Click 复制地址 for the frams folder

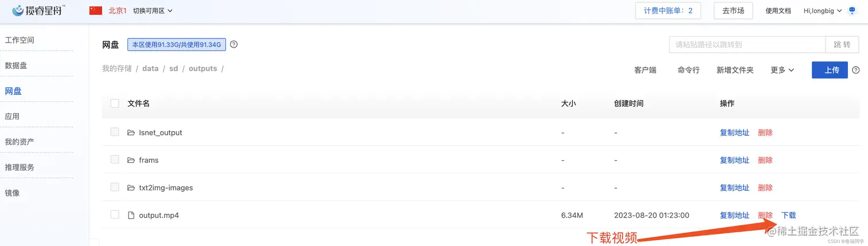(734, 160)
